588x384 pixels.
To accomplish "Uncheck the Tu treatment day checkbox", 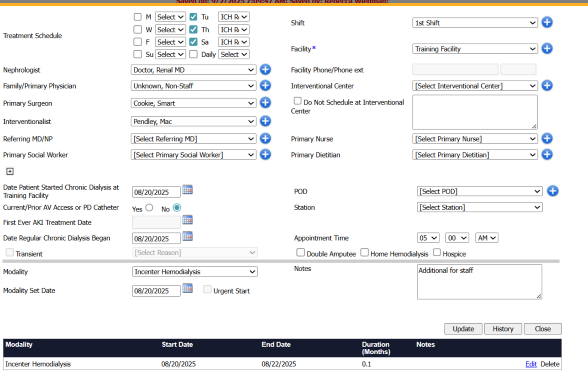I will coord(193,17).
